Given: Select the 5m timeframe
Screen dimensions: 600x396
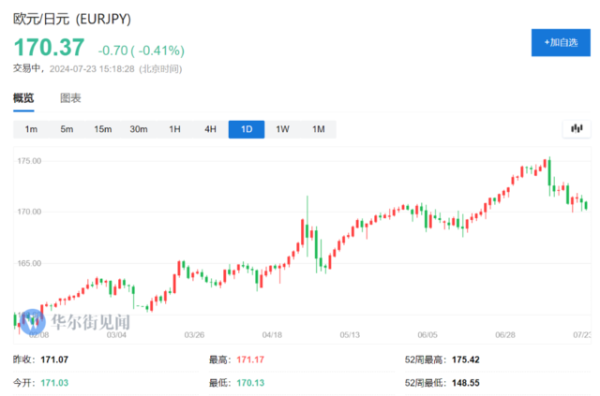Looking at the screenshot, I should tap(67, 129).
